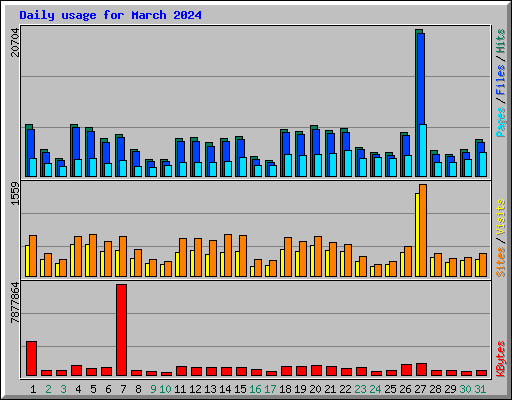Click day label 16 on the x-axis
Image resolution: width=512 pixels, height=400 pixels.
255,389
